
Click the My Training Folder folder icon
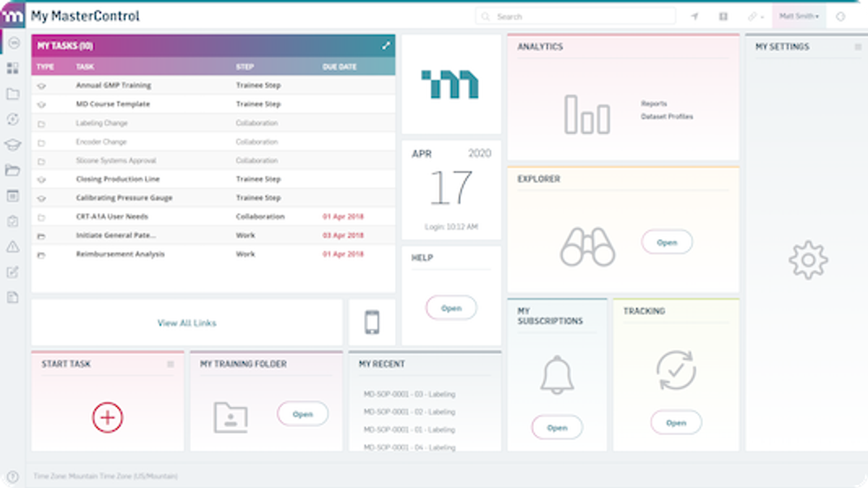[x=231, y=418]
